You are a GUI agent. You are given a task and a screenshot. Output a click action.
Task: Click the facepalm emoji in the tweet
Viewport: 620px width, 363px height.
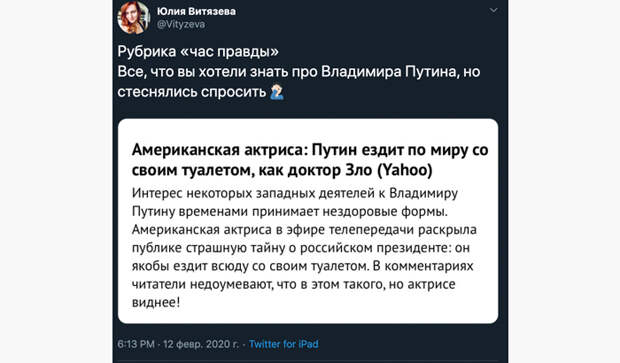click(277, 92)
